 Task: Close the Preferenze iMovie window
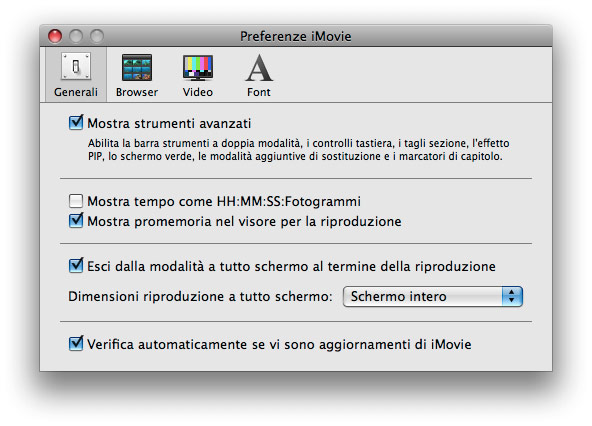[55, 36]
